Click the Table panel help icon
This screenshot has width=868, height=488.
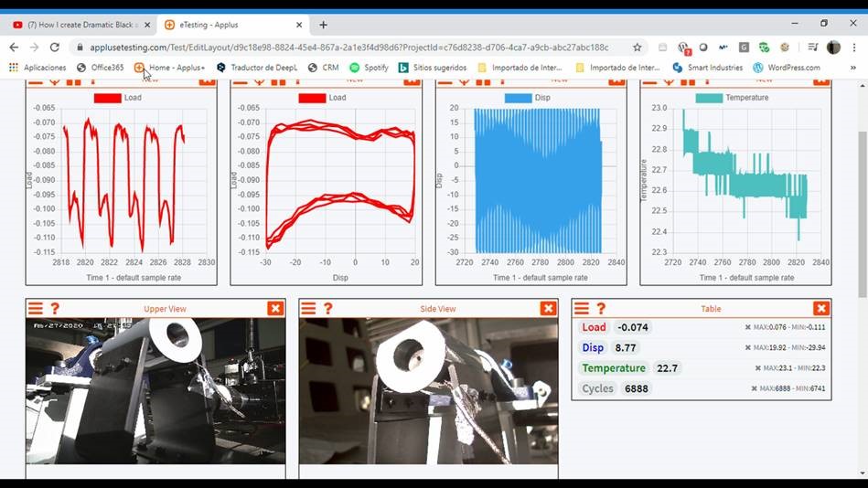(601, 309)
